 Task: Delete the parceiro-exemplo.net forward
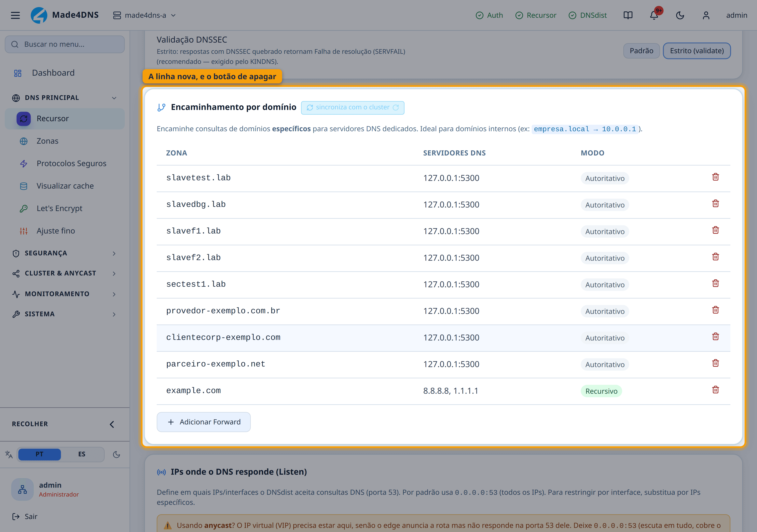[715, 363]
